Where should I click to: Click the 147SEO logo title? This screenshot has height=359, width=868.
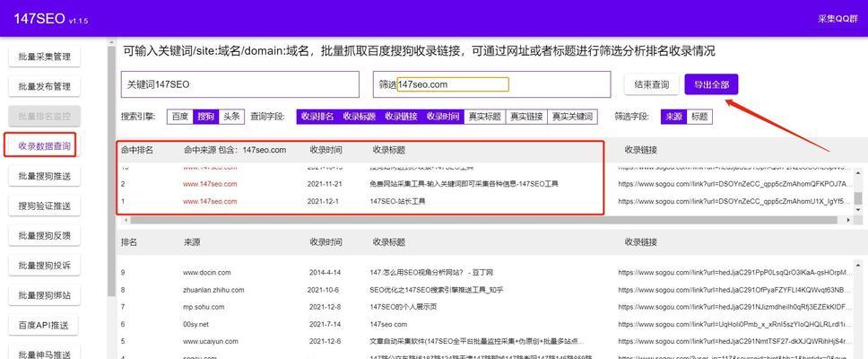tap(39, 20)
